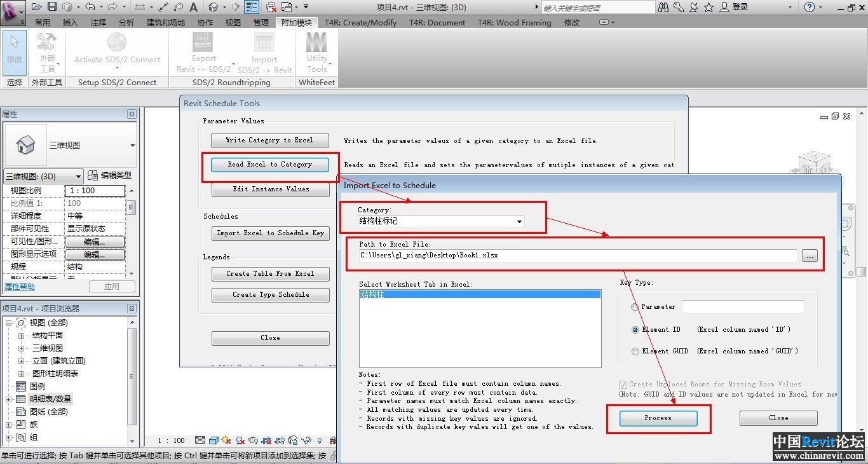
Task: Open the Revit application menu button
Action: tap(13, 13)
